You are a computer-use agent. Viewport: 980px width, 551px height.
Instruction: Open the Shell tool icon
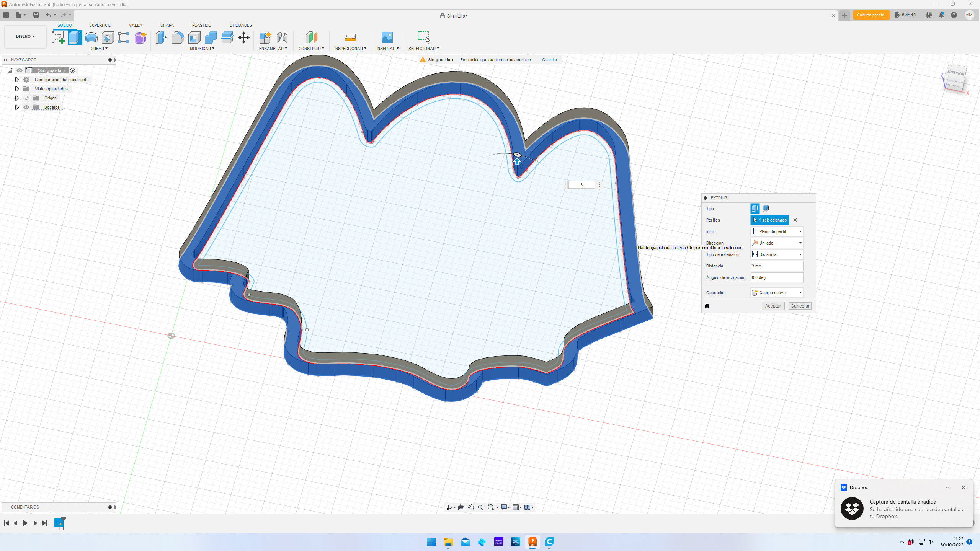tap(194, 37)
